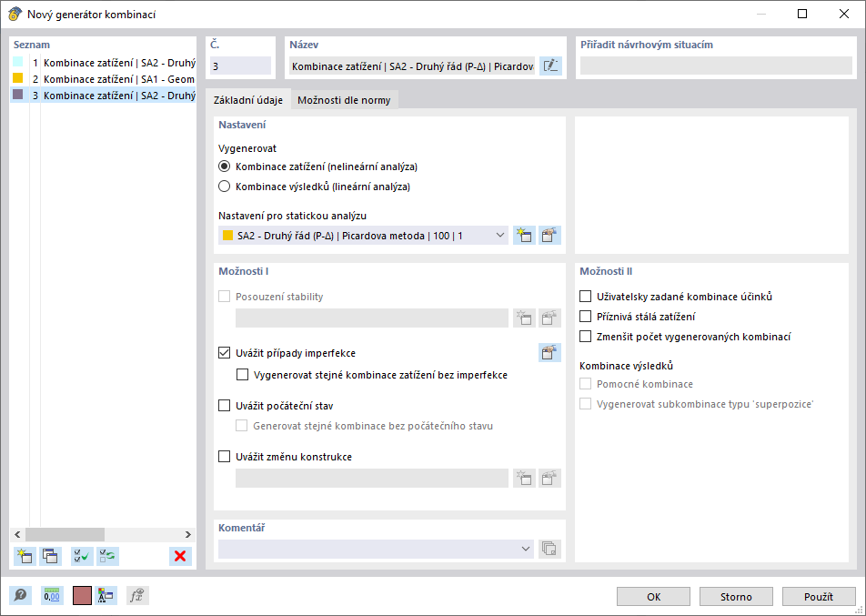The image size is (866, 616).
Task: Enable Příznivá stálá zatížení checkbox
Action: (x=586, y=317)
